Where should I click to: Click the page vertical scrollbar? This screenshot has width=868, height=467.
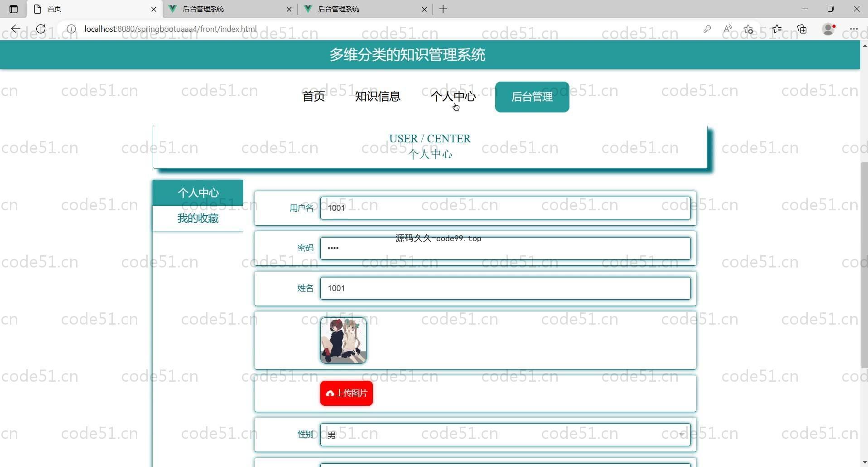pyautogui.click(x=864, y=265)
